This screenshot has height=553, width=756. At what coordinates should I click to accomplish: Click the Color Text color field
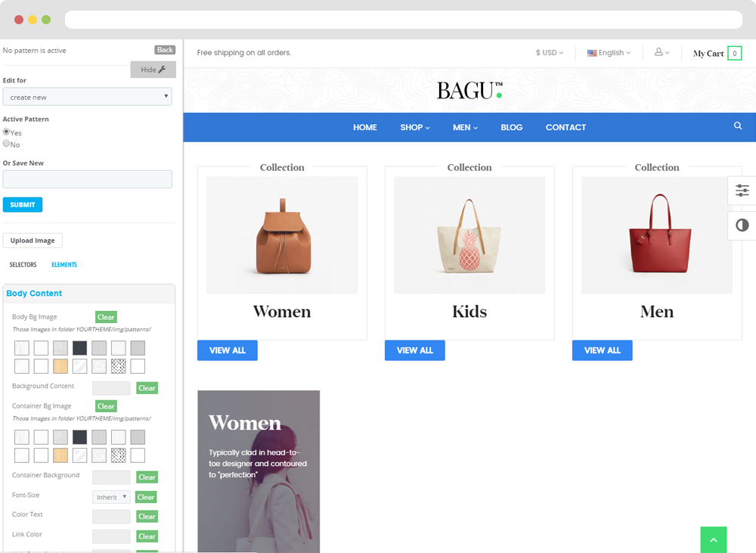(x=111, y=517)
